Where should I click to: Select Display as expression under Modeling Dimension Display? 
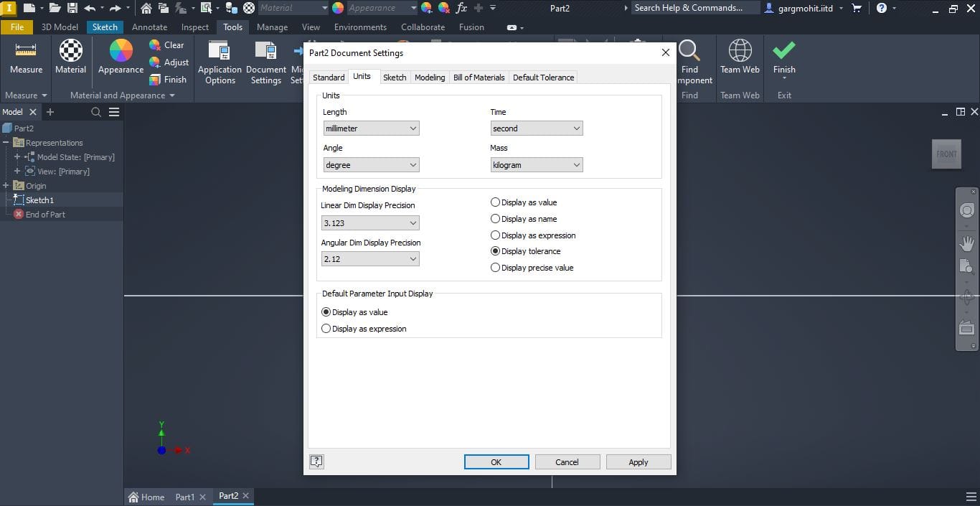[x=533, y=235]
